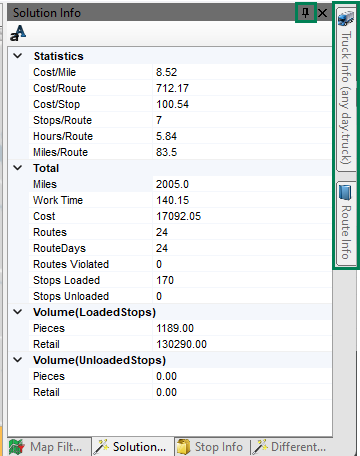Collapse the Total section
Screen dimensions: 360x456
(18, 168)
